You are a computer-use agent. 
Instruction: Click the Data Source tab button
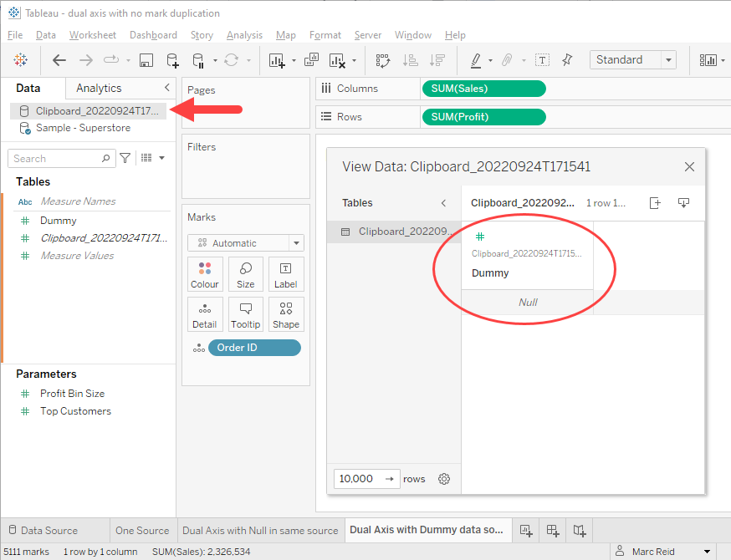tap(49, 530)
